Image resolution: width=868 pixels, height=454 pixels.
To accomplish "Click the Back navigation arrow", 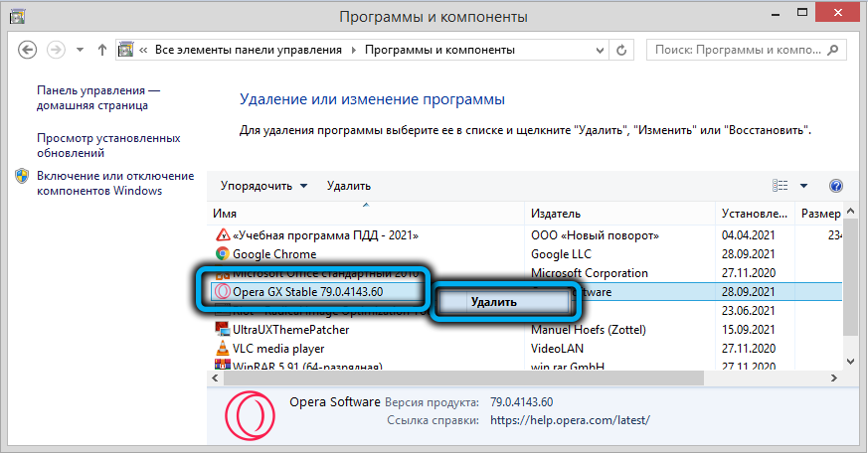I will click(x=28, y=50).
